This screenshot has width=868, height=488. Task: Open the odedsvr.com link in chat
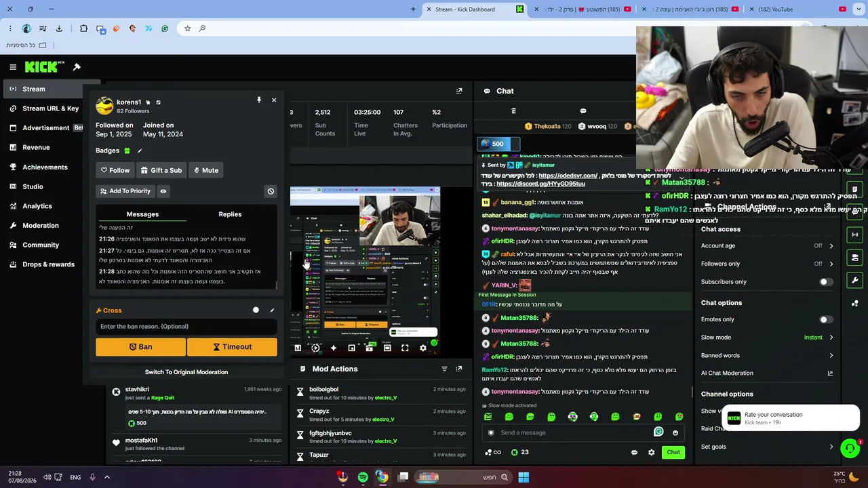tap(568, 176)
